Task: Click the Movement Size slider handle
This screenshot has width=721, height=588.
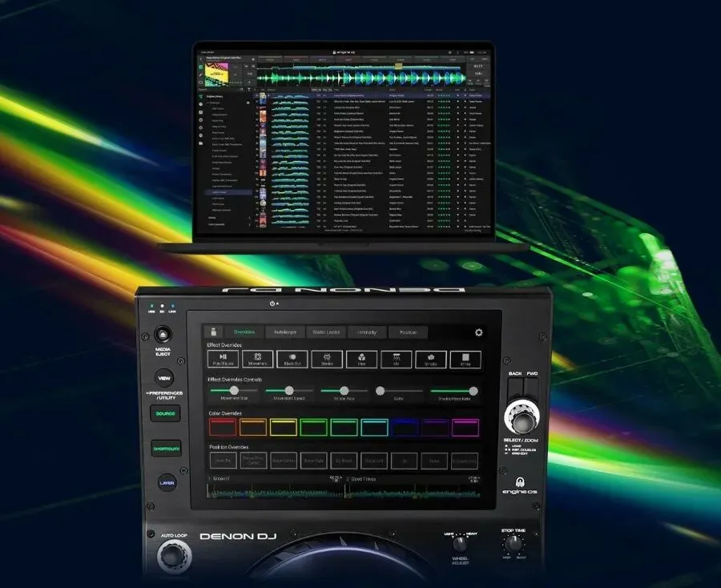Action: 234,390
